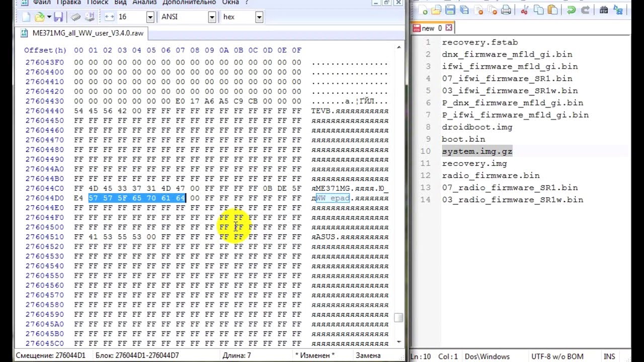Viewport: 644px width, 362px height.
Task: Click the Close All icon in Notepad++
Action: point(493,10)
